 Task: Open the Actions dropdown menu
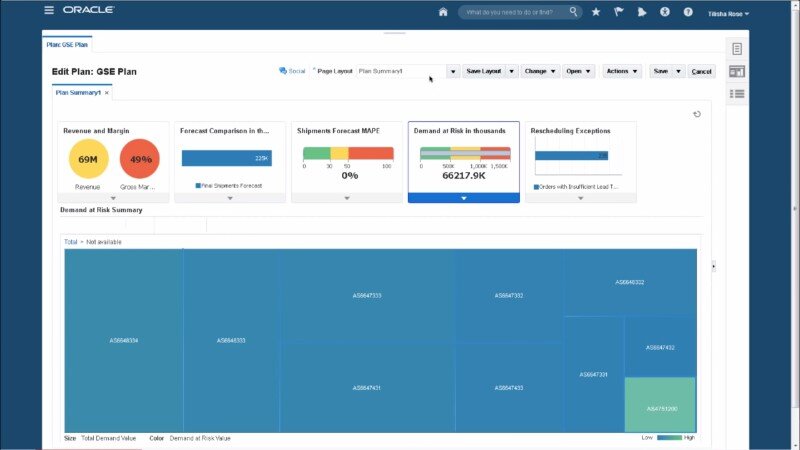click(621, 72)
